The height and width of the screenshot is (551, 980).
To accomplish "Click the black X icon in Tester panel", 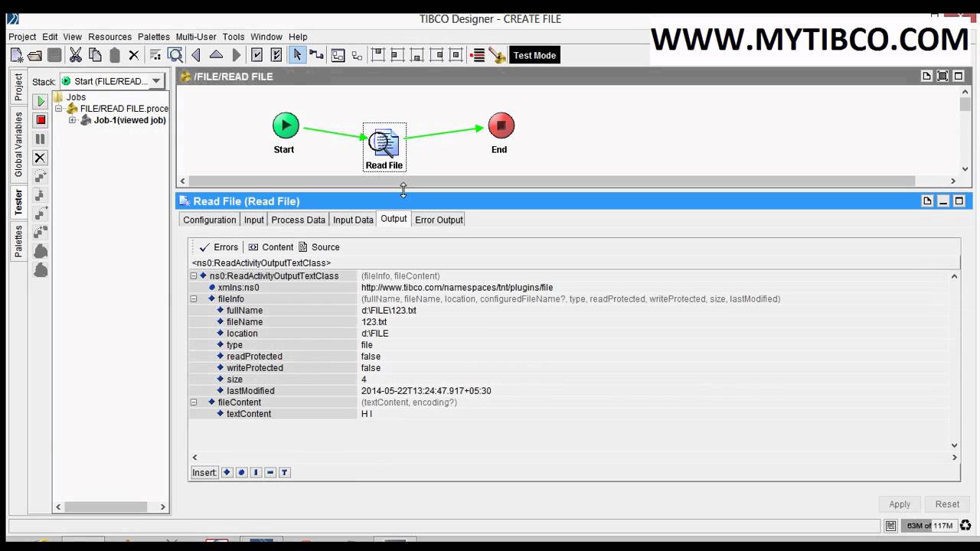I will (x=41, y=158).
